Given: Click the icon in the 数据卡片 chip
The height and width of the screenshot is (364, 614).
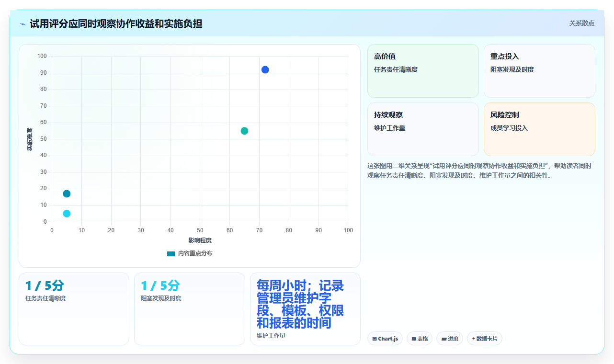Looking at the screenshot, I should pos(473,339).
